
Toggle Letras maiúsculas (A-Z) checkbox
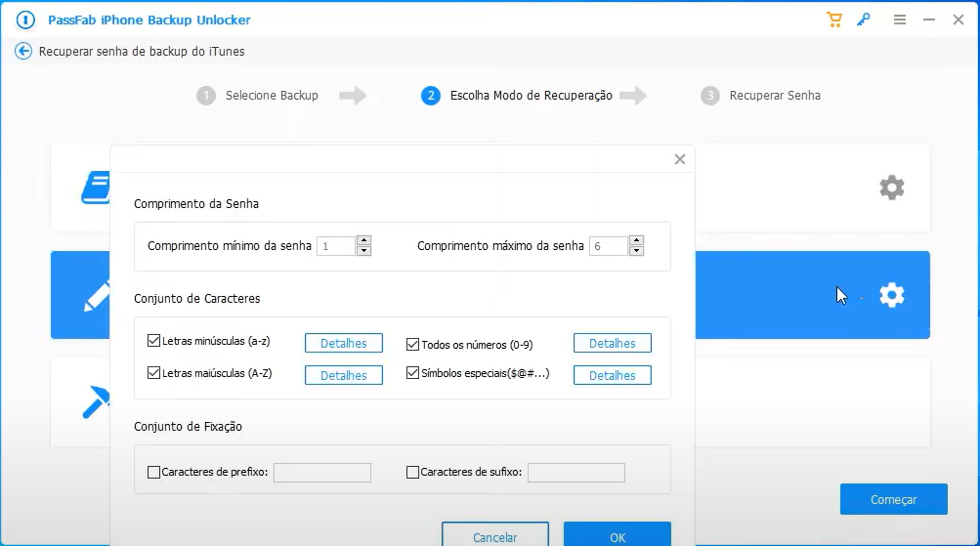pyautogui.click(x=153, y=373)
